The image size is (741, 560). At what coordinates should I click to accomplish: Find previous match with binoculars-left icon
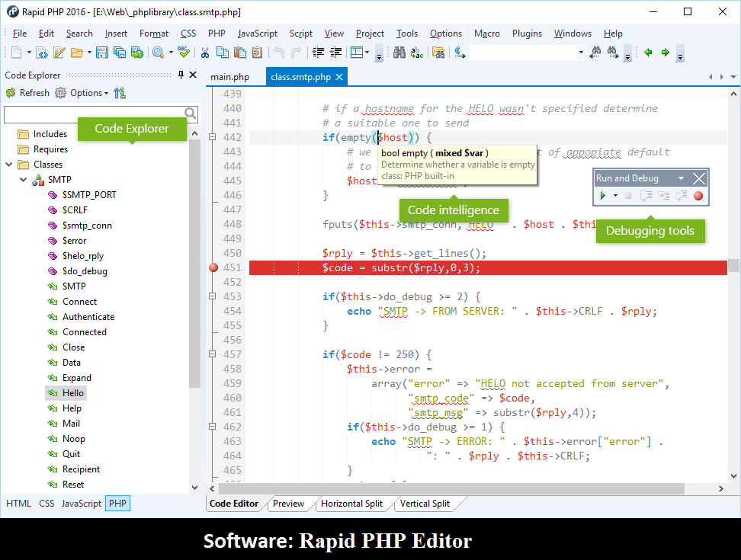[595, 53]
